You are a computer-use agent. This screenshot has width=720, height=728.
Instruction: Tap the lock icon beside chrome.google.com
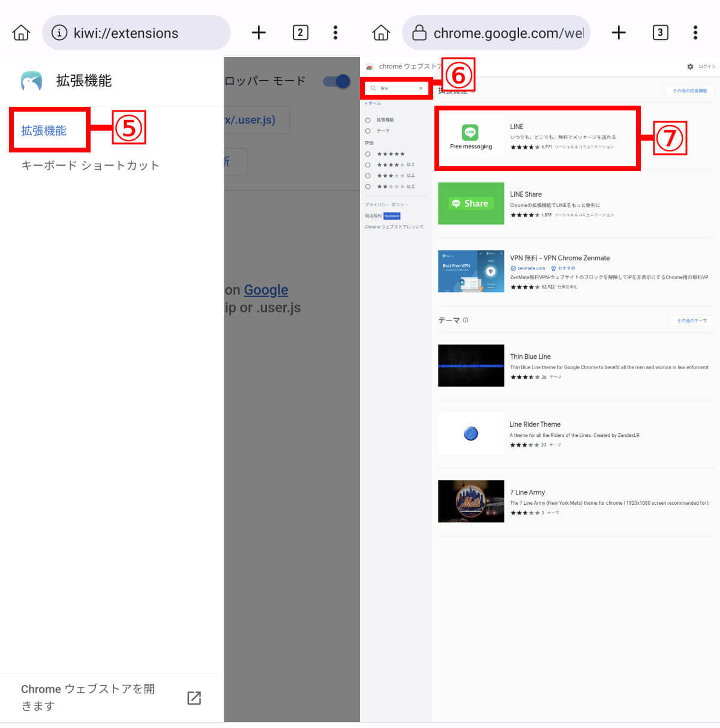coord(419,32)
